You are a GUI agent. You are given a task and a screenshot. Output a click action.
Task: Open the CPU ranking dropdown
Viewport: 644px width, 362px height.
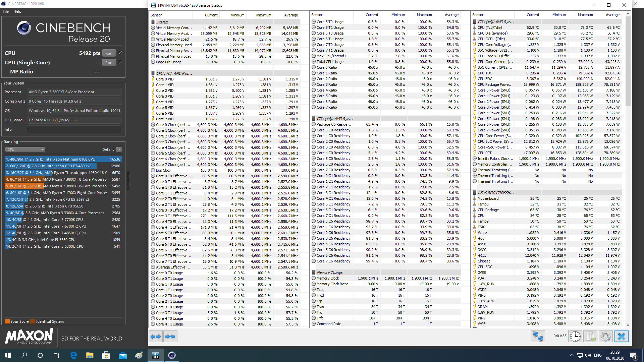click(25, 149)
